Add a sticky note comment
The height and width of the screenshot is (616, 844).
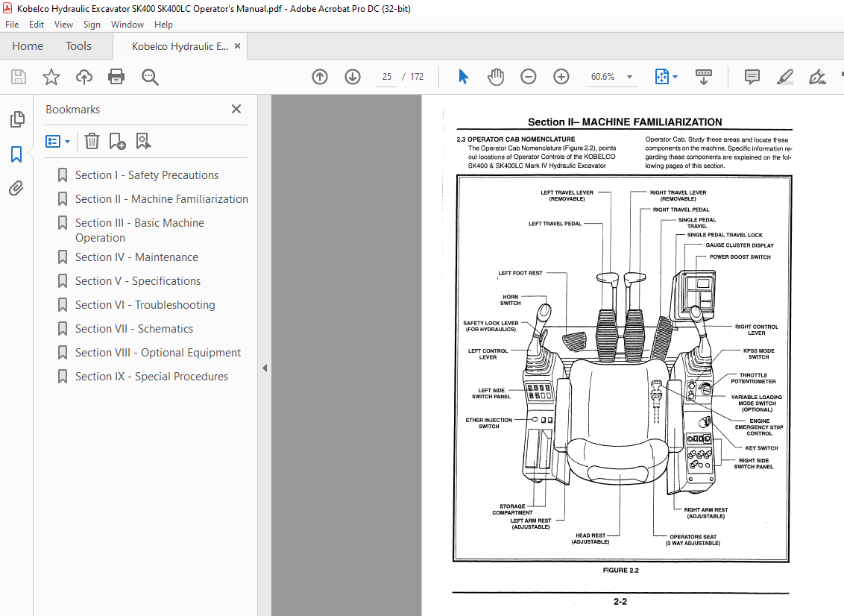752,77
